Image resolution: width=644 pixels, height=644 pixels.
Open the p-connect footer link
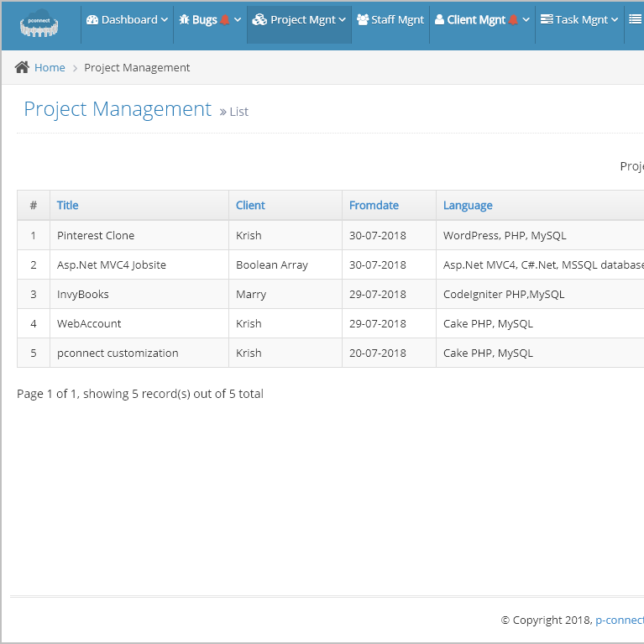620,620
